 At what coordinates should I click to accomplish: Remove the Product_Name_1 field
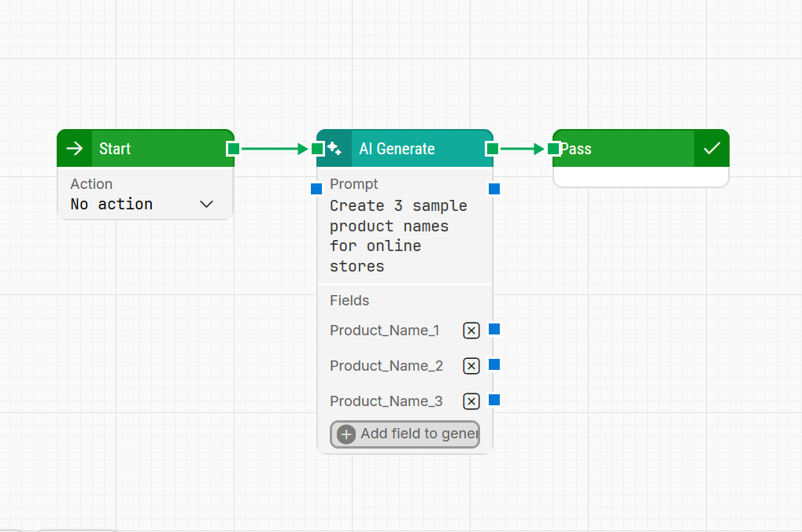(x=471, y=331)
